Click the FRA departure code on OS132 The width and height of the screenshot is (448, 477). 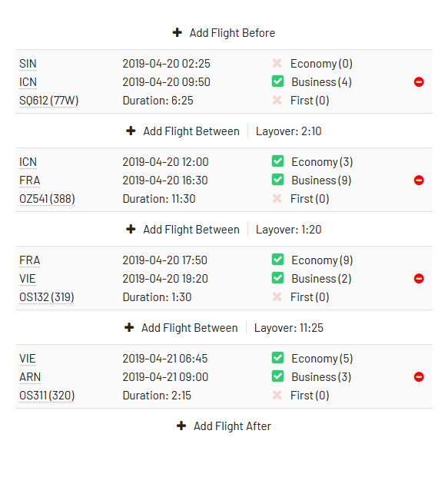pos(29,260)
